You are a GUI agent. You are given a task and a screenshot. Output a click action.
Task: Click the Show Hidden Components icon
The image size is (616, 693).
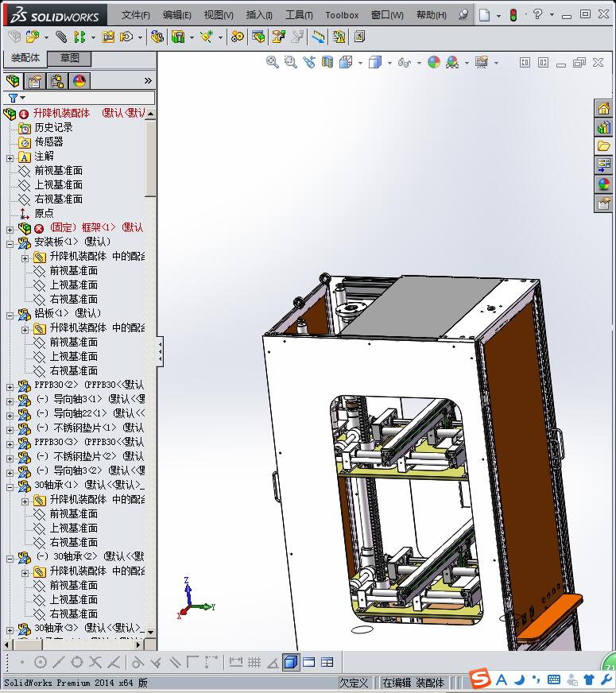(157, 37)
